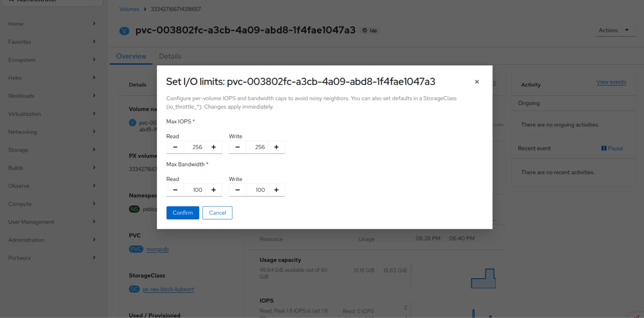Image resolution: width=644 pixels, height=318 pixels.
Task: Click the '06:40 PM' time label
Action: pos(462,238)
